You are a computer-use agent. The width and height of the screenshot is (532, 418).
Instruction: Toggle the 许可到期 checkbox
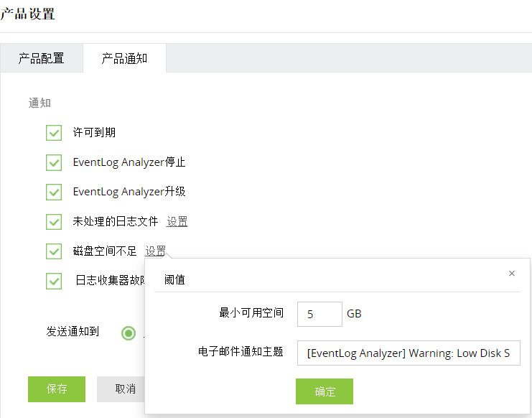(53, 133)
